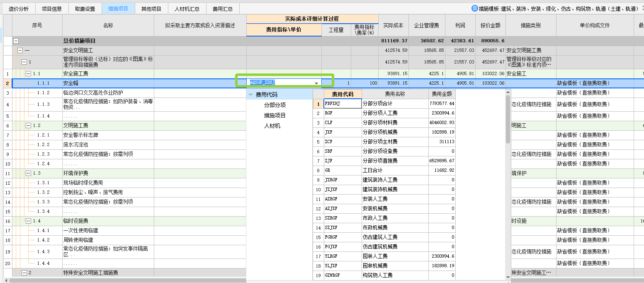Click amount cell 4046002.93
Image resolution: width=644 pixels, height=283 pixels.
coord(442,122)
